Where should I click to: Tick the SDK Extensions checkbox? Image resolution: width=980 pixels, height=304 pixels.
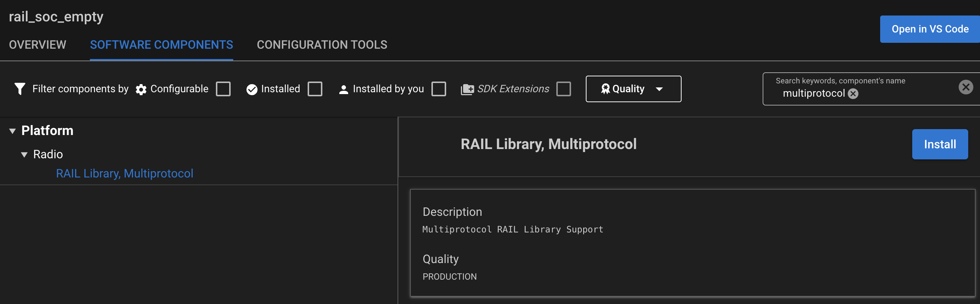pyautogui.click(x=563, y=89)
